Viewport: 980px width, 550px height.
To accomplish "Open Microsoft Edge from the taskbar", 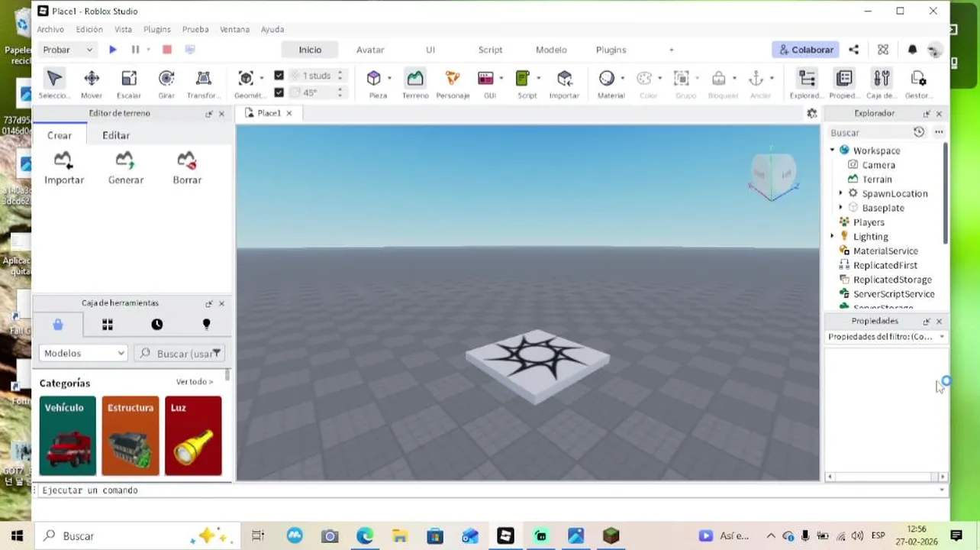I will click(365, 536).
